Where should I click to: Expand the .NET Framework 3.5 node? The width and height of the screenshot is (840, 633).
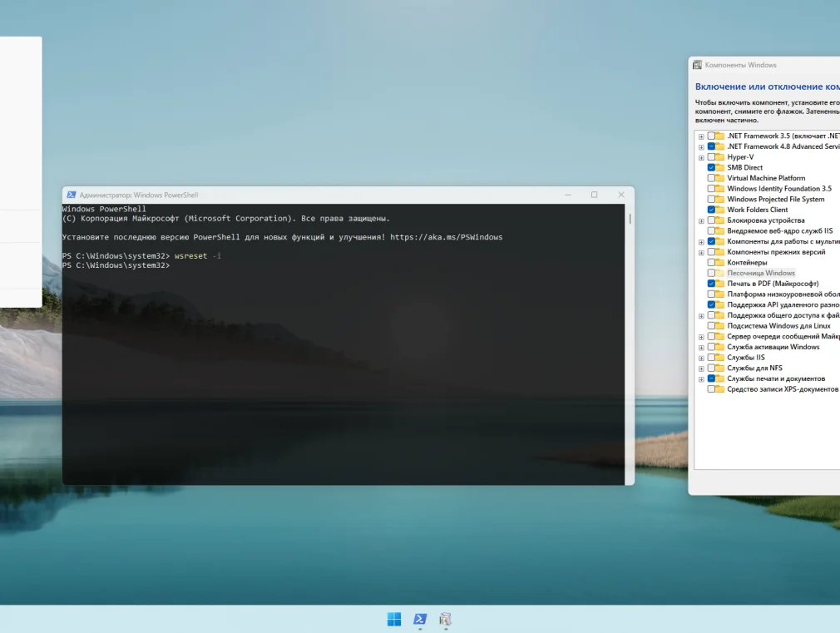tap(701, 136)
